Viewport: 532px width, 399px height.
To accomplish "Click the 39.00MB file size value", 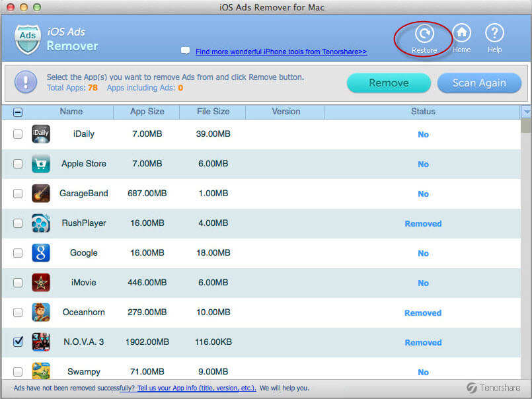I will click(x=213, y=134).
